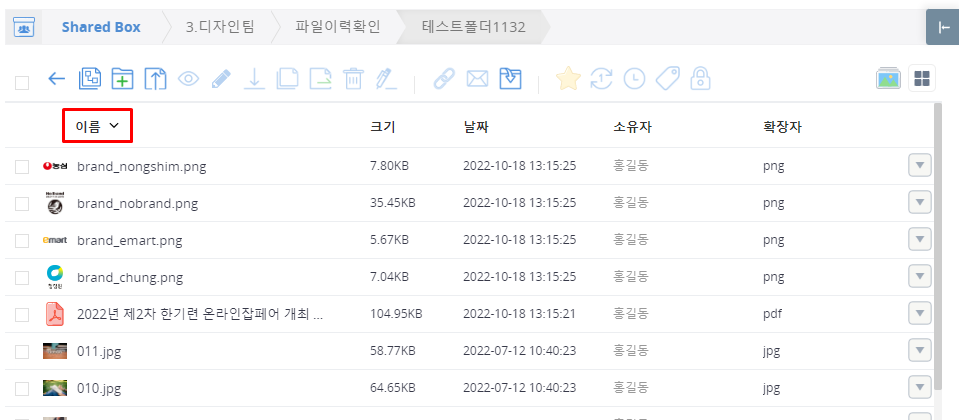This screenshot has height=420, width=959.
Task: Switch to image gallery view icon
Action: (888, 78)
